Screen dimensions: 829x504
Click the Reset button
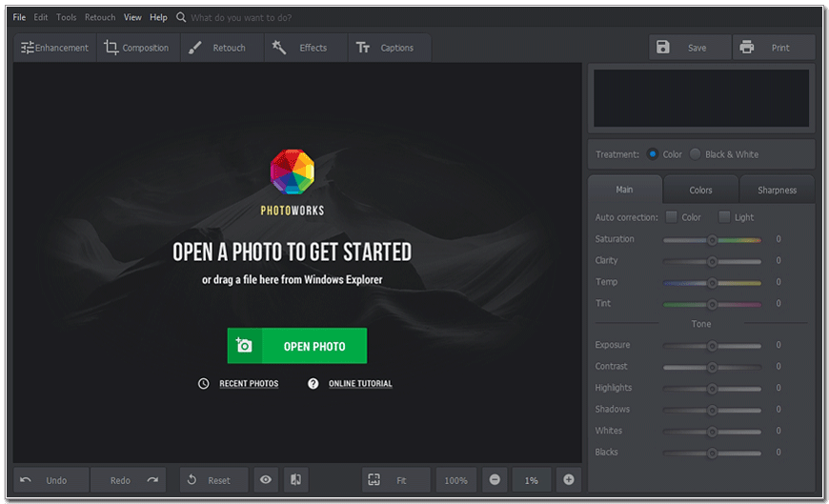click(x=213, y=479)
